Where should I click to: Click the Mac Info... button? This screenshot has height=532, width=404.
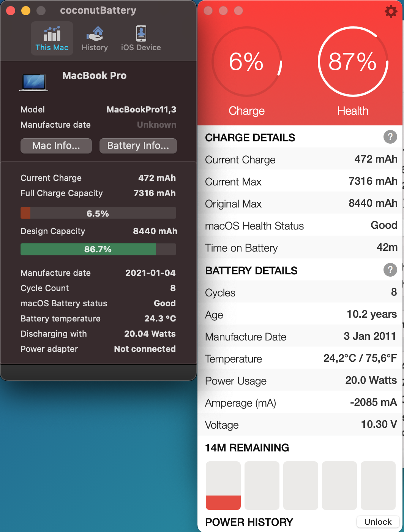(56, 146)
